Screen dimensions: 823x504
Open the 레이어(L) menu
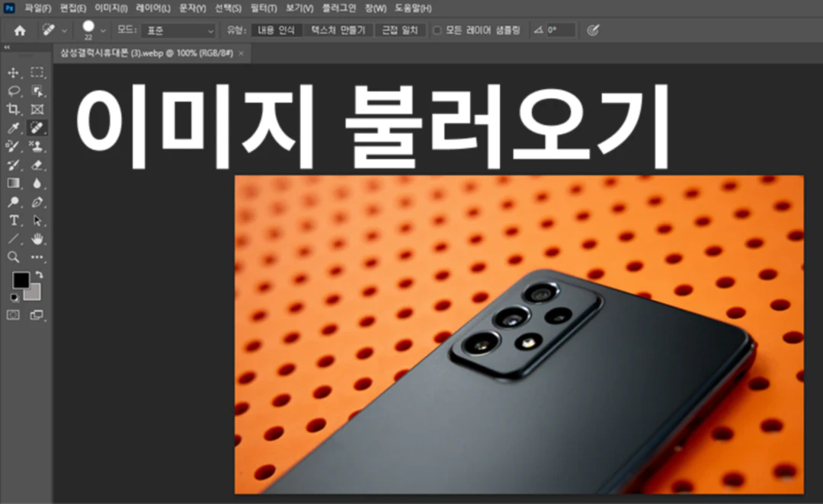[152, 8]
